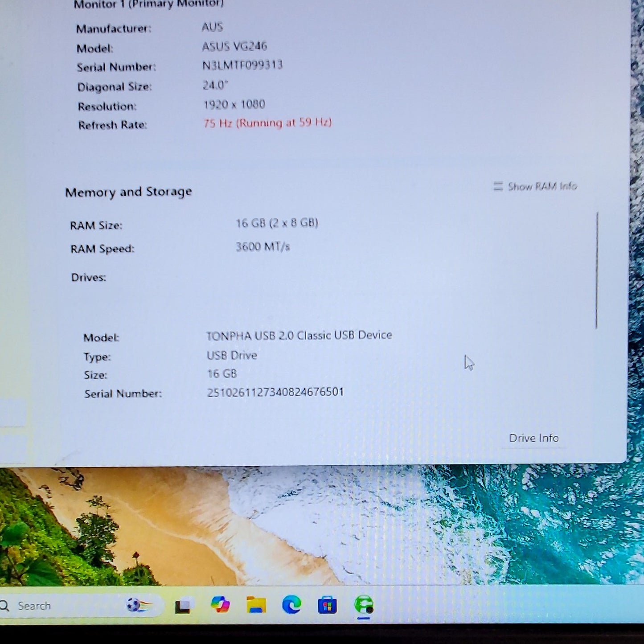Screen dimensions: 644x644
Task: Select RAM Size value 16 GB (2 x 8 GB)
Action: click(277, 223)
